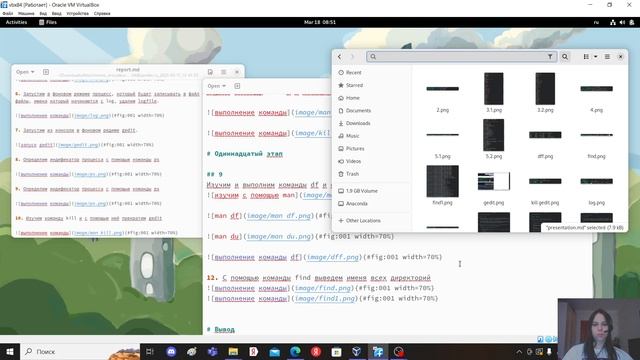Open the GNOME volume icon in top bar
Viewport: 640px width, 360px height.
pyautogui.click(x=622, y=22)
